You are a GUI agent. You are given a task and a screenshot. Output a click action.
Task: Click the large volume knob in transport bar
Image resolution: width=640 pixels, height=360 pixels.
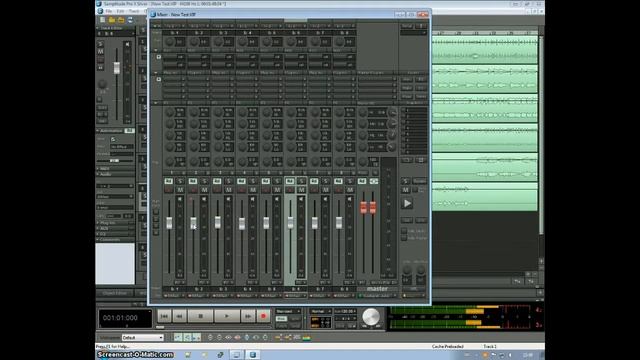point(371,317)
